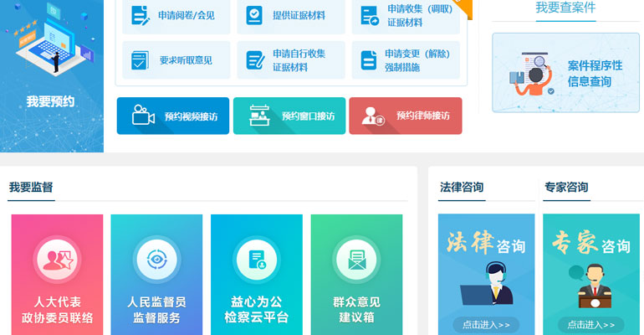Open 要求听取意见 text link
The image size is (644, 335).
[186, 60]
